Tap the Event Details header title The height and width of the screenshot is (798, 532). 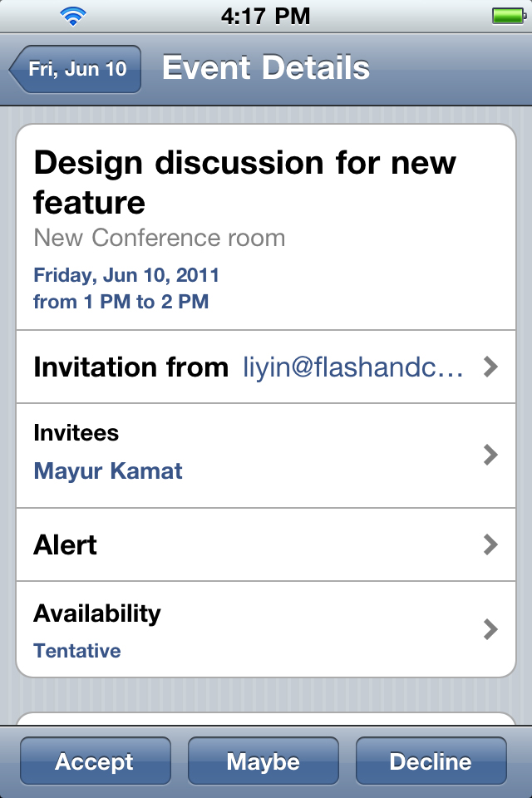[266, 68]
